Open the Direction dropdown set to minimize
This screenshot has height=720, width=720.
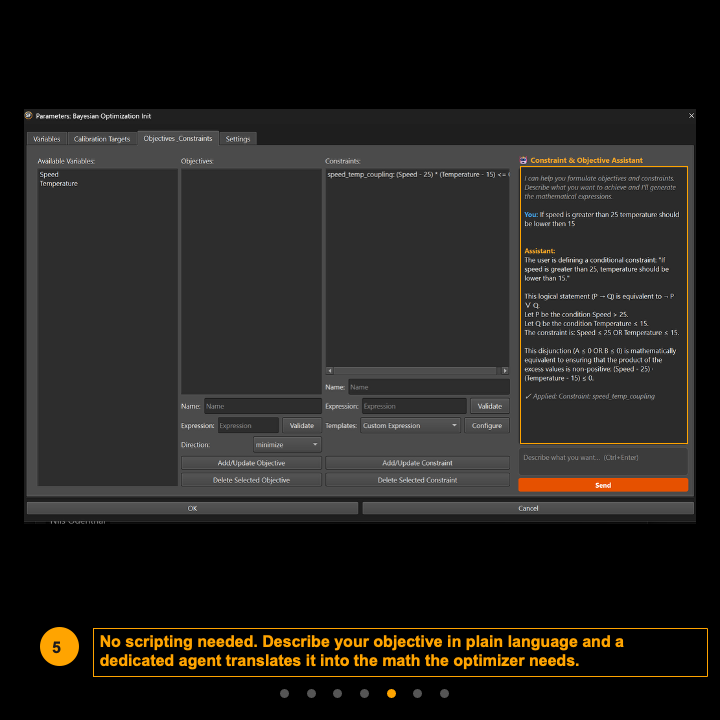pos(287,444)
